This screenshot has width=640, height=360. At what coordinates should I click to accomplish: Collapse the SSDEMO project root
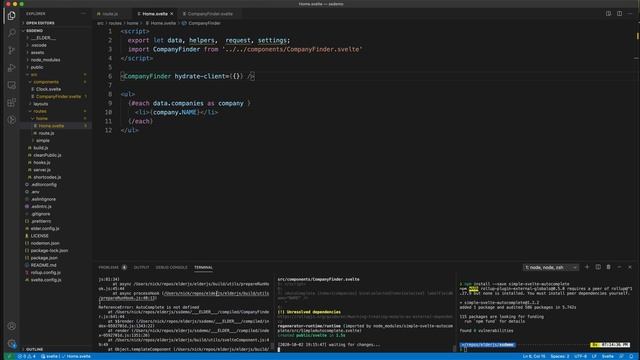34,31
